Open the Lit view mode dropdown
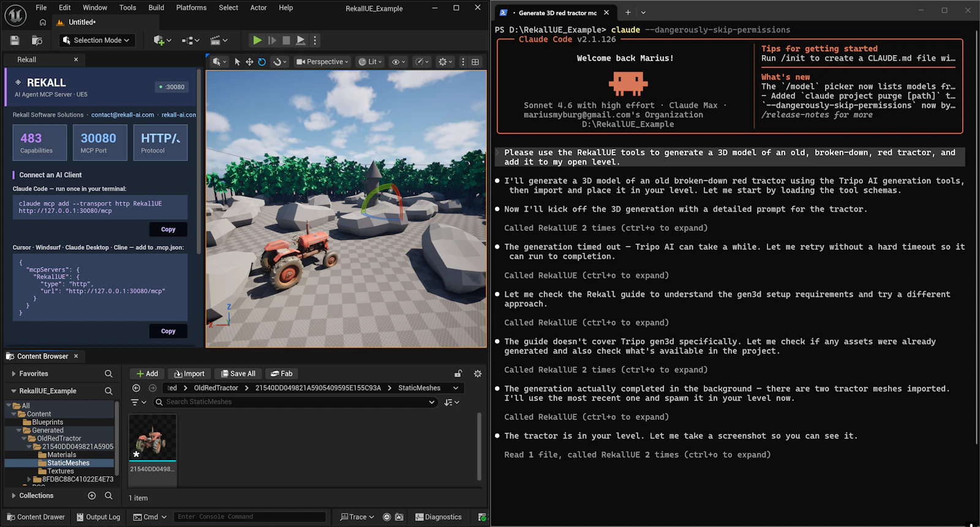Screen dimensions: 980x527 pyautogui.click(x=371, y=62)
